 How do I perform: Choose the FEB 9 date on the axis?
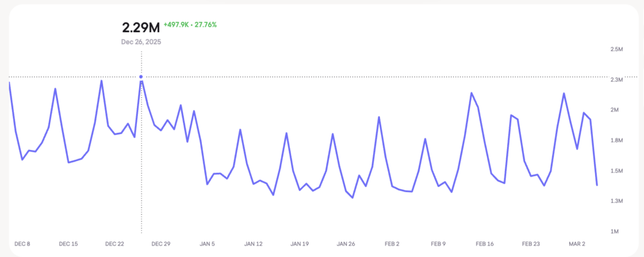438,244
